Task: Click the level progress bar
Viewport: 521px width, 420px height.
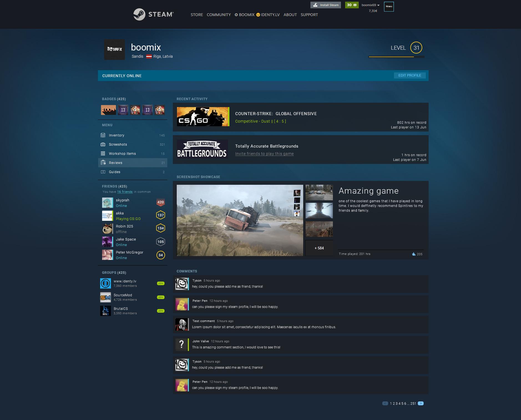Action: click(x=396, y=57)
